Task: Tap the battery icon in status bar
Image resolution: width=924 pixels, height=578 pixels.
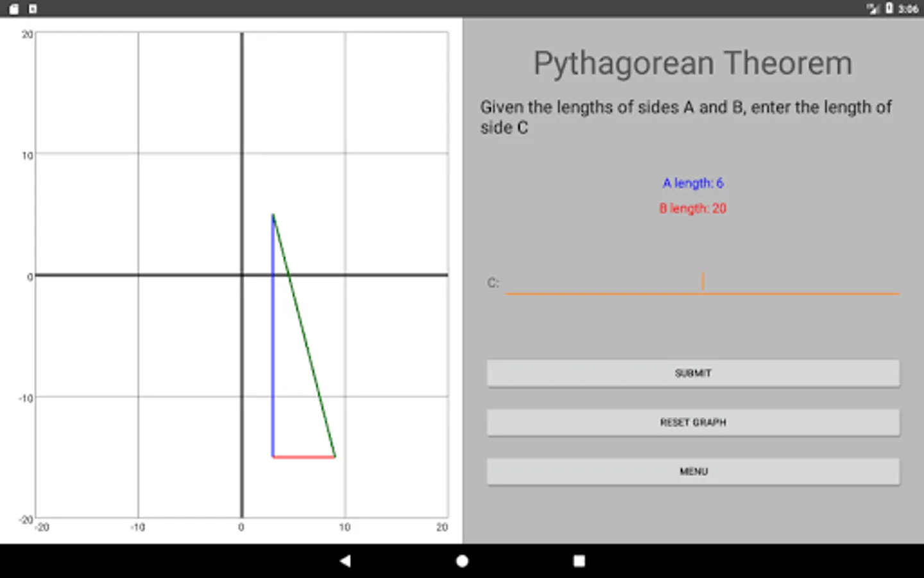Action: click(889, 8)
